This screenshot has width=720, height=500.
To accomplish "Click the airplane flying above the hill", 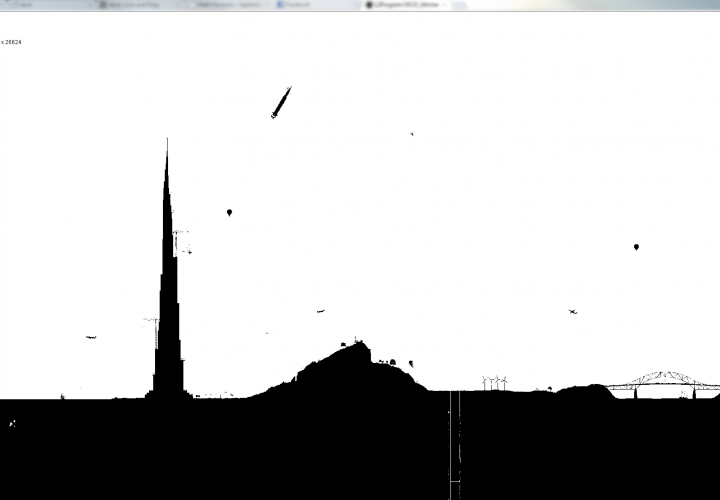I will pyautogui.click(x=320, y=311).
